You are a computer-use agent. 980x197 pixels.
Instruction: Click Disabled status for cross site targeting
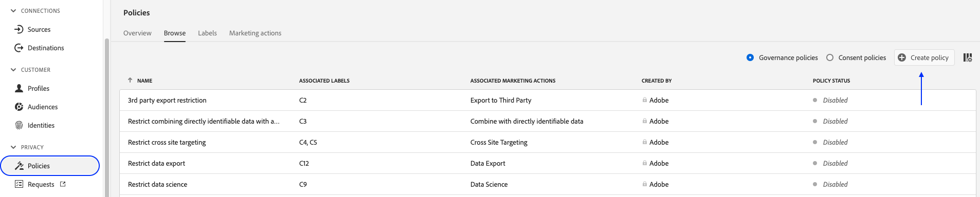coord(835,142)
